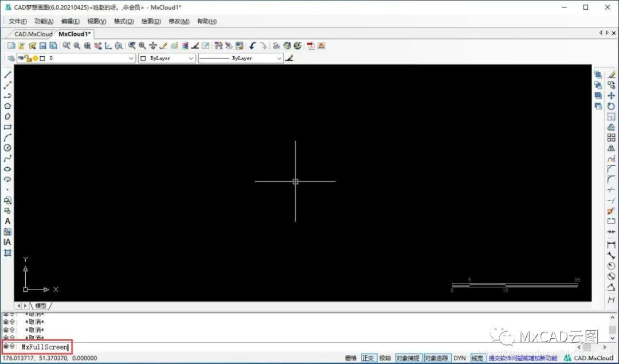This screenshot has height=364, width=619.
Task: Select the Mirror tool in right toolbar
Action: tap(611, 148)
